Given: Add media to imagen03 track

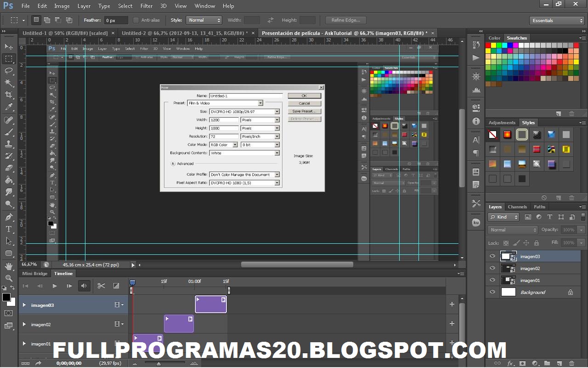Looking at the screenshot, I should pos(452,304).
